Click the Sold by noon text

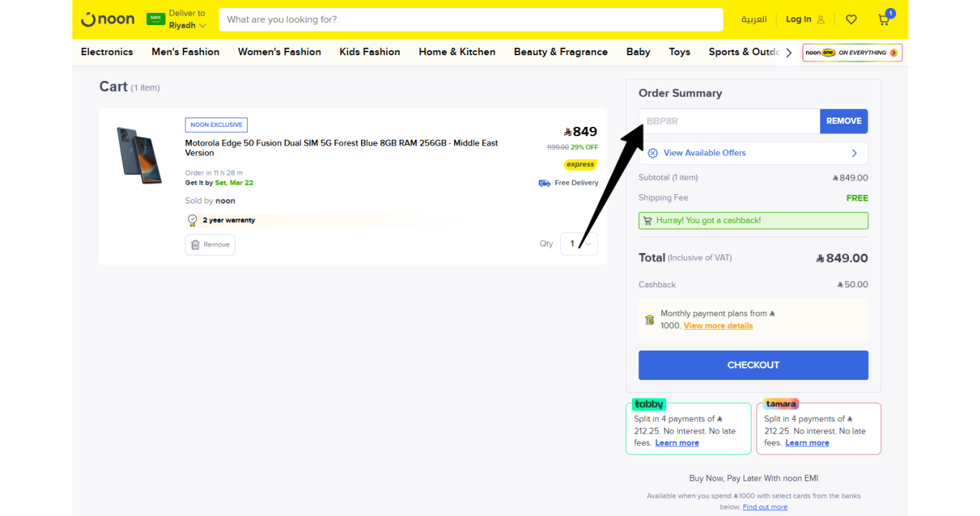(210, 201)
